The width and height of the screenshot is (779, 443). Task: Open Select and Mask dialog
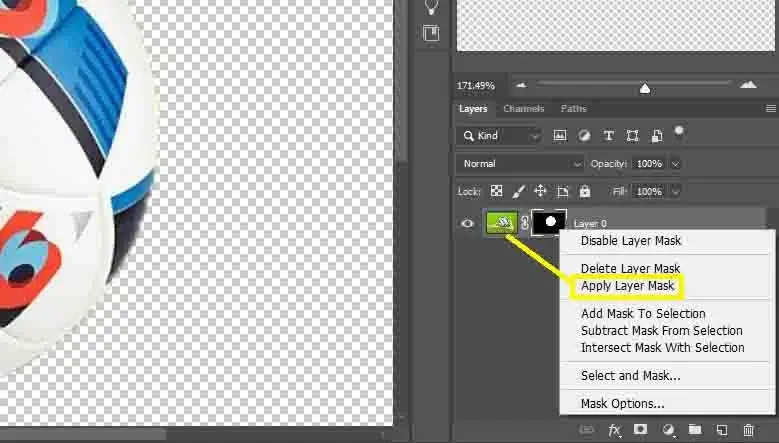631,376
